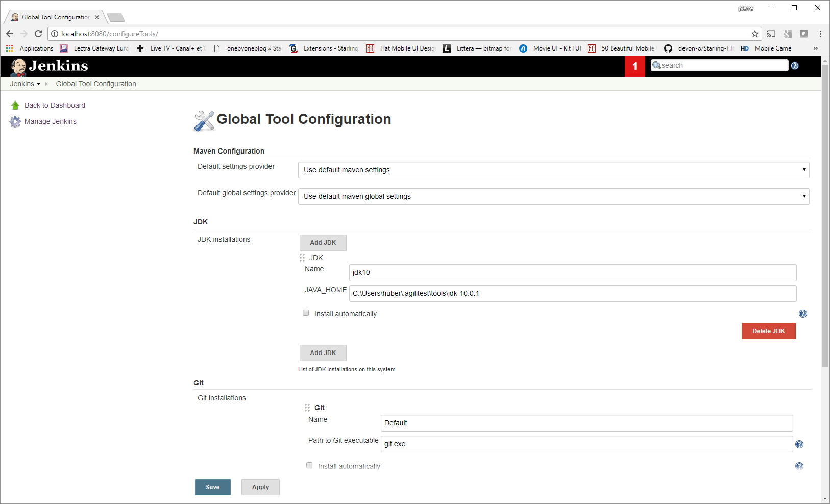
Task: Click the Save button
Action: tap(213, 487)
